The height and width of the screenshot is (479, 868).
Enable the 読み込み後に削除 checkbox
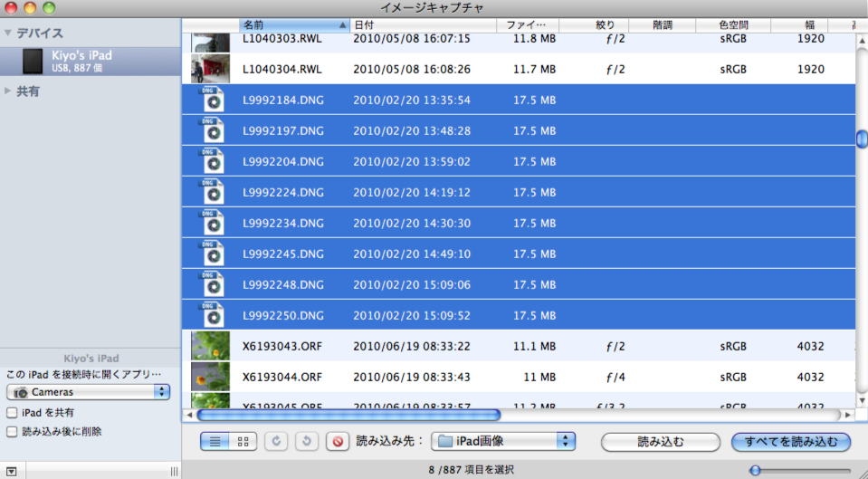[12, 431]
